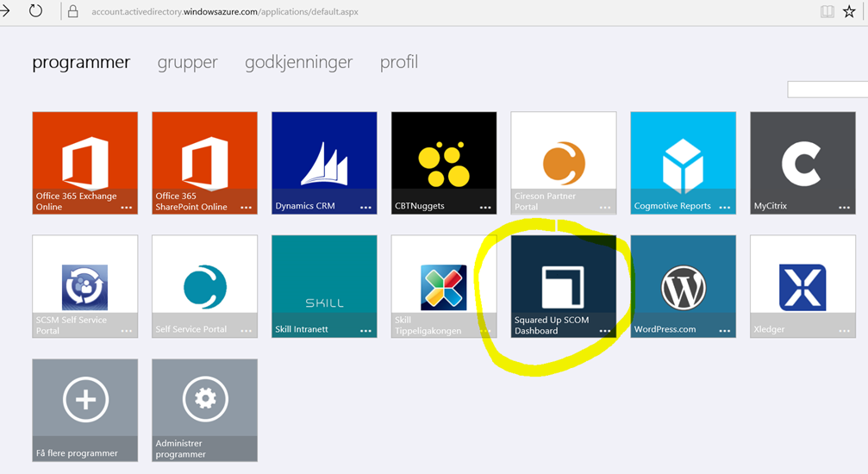Open the Skill Tippeligakongen tile
868x474 pixels.
[443, 286]
